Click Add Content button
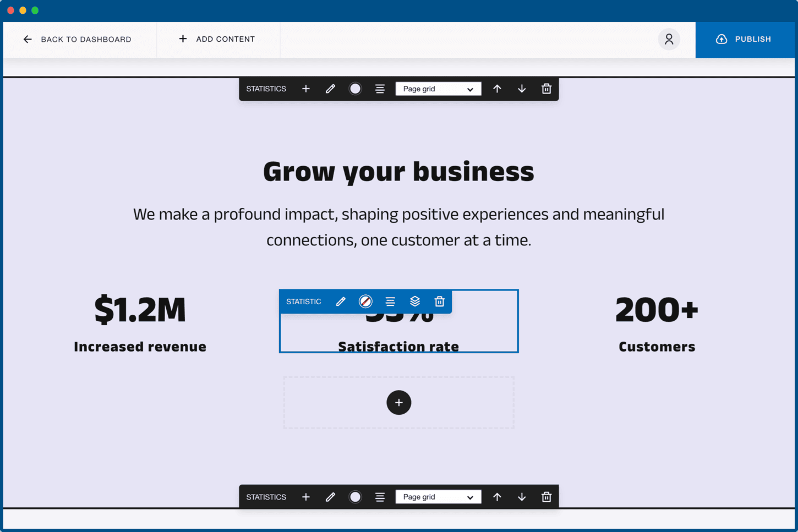This screenshot has width=798, height=532. coord(217,39)
